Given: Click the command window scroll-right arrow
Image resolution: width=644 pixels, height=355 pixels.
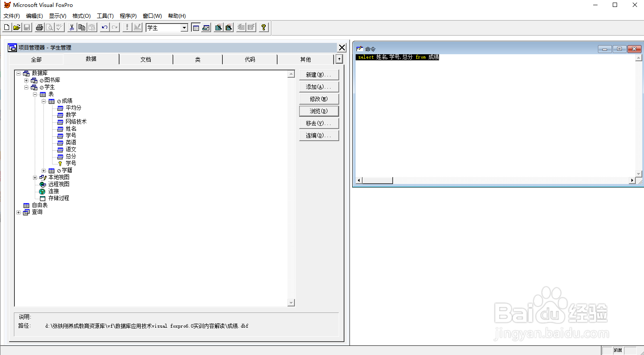Looking at the screenshot, I should click(x=632, y=181).
